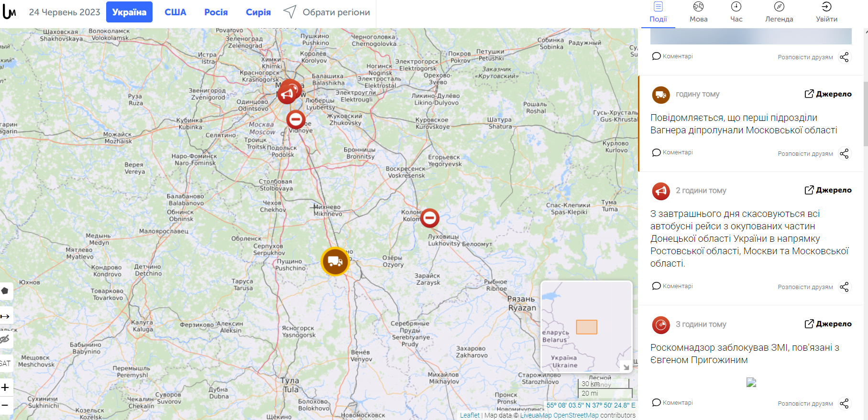Image resolution: width=868 pixels, height=420 pixels.
Task: Switch to the Росія region tab
Action: pyautogui.click(x=216, y=12)
